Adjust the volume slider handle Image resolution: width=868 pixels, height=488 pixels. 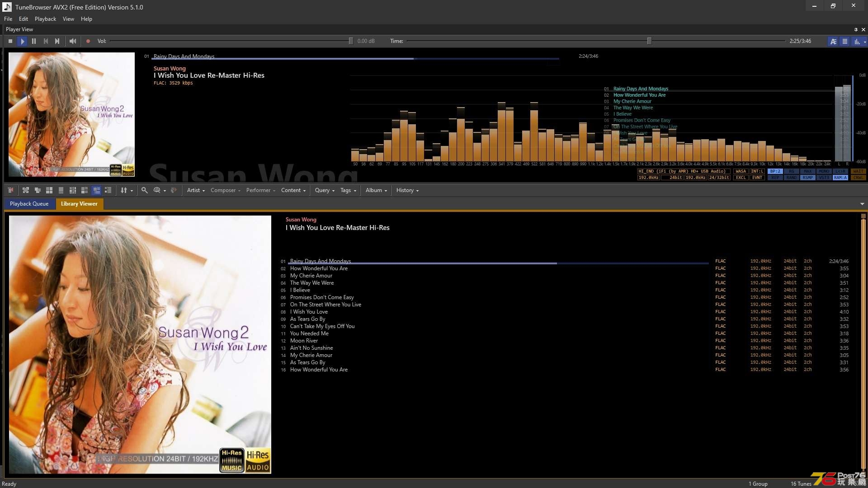[351, 41]
